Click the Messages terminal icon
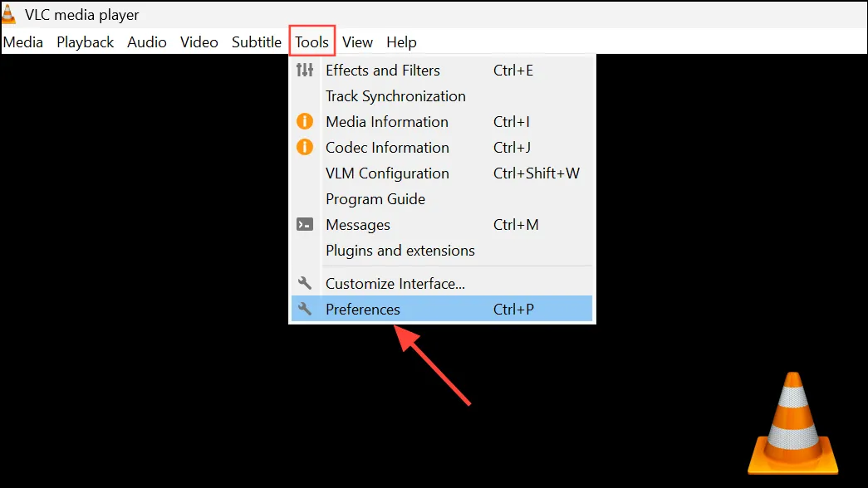The width and height of the screenshot is (868, 488). pos(305,224)
